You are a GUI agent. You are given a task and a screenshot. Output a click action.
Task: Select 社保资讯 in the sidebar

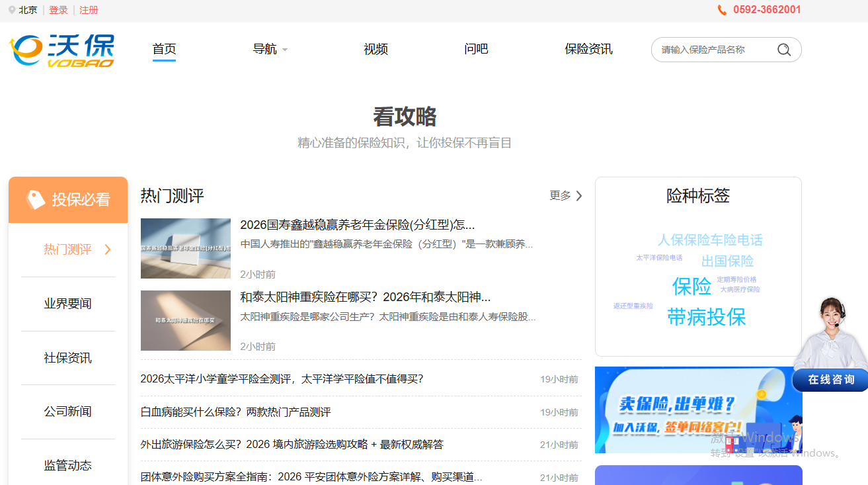(67, 358)
